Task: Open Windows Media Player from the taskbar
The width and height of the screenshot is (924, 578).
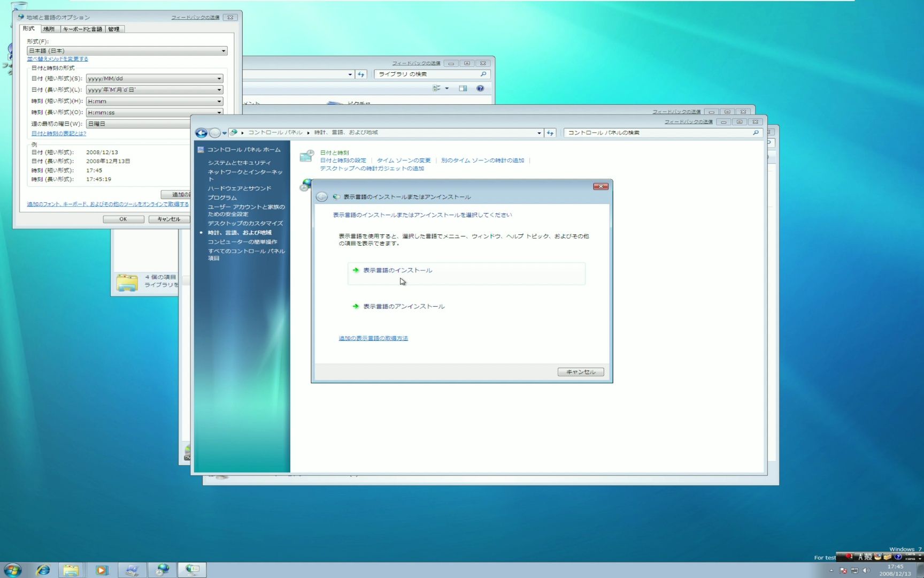Action: [102, 569]
